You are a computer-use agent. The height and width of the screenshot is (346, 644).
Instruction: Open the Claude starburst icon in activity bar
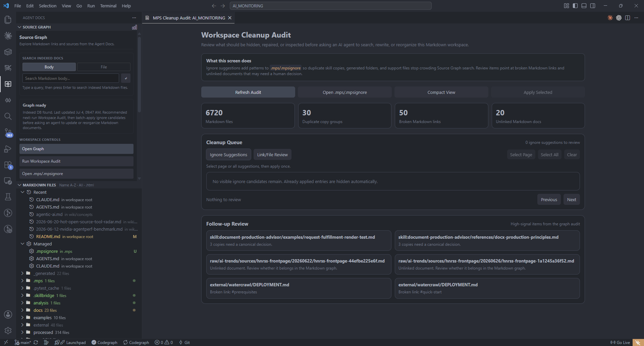[8, 36]
